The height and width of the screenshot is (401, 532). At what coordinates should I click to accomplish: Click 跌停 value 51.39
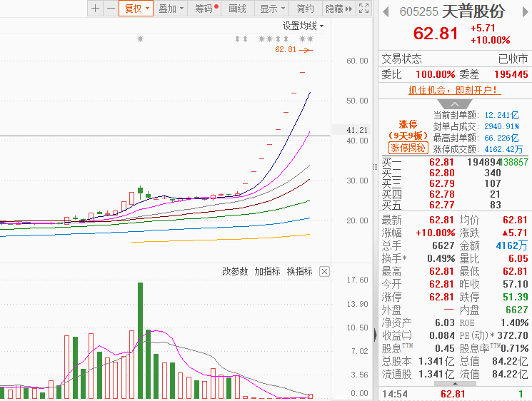[516, 297]
